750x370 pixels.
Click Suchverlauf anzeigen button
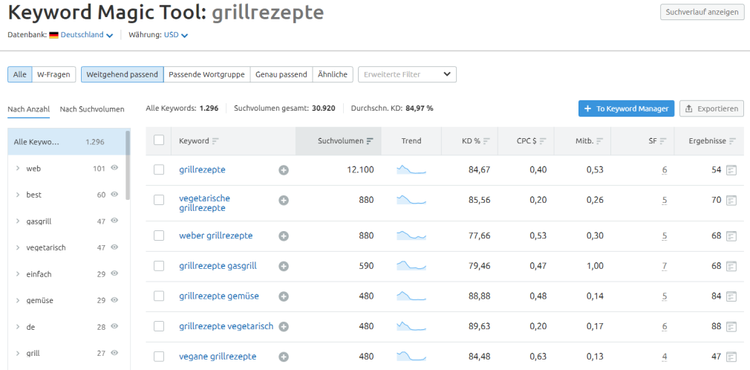[x=702, y=12]
